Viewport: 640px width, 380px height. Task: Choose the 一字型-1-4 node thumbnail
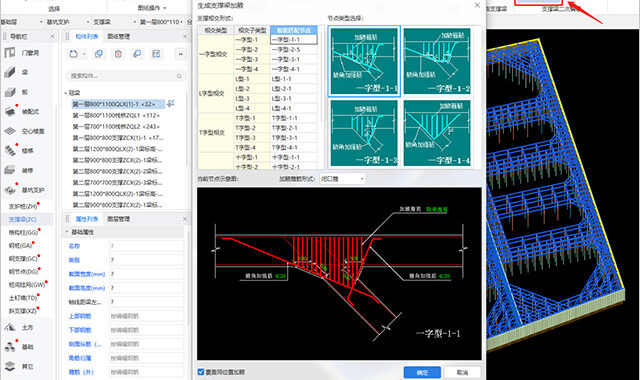tap(437, 133)
